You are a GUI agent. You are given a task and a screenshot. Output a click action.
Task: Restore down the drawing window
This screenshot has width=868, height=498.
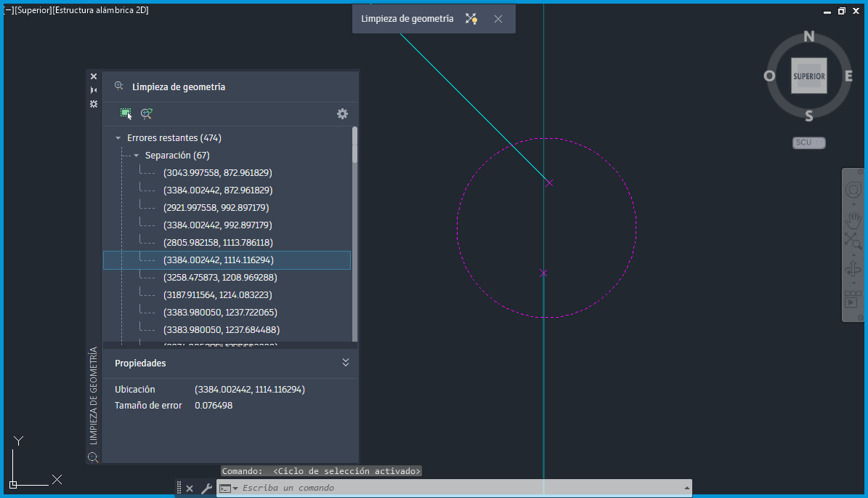click(x=841, y=11)
